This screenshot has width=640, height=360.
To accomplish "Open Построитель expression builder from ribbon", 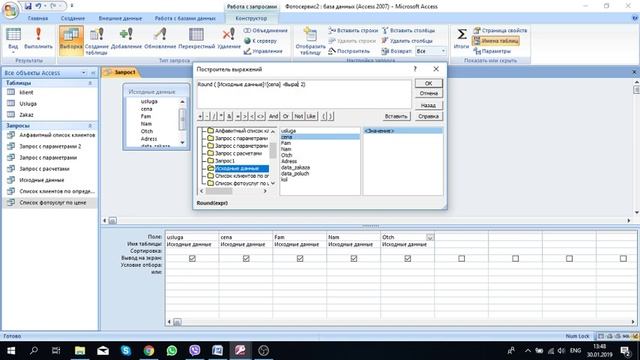I will pos(349,51).
